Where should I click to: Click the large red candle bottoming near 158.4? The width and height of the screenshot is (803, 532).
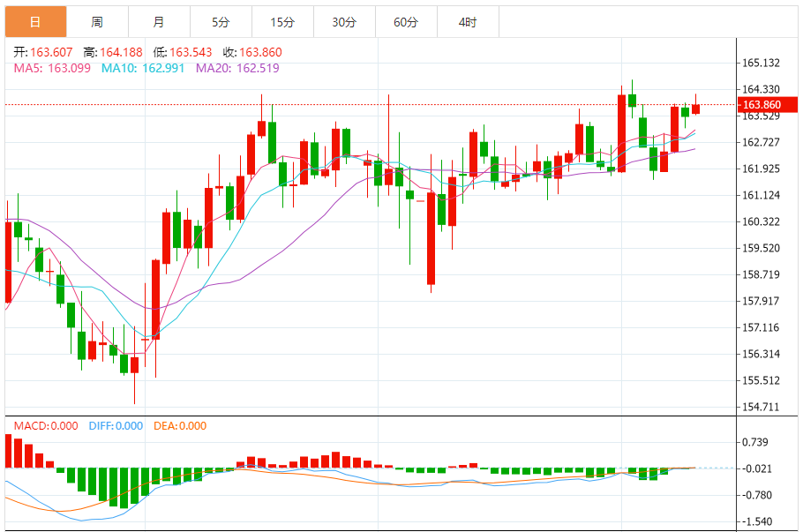pyautogui.click(x=432, y=238)
